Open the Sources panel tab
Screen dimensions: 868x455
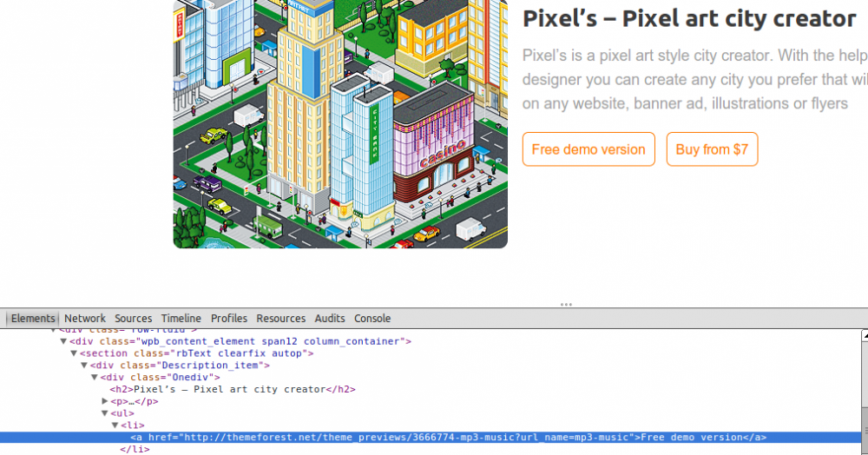point(133,319)
